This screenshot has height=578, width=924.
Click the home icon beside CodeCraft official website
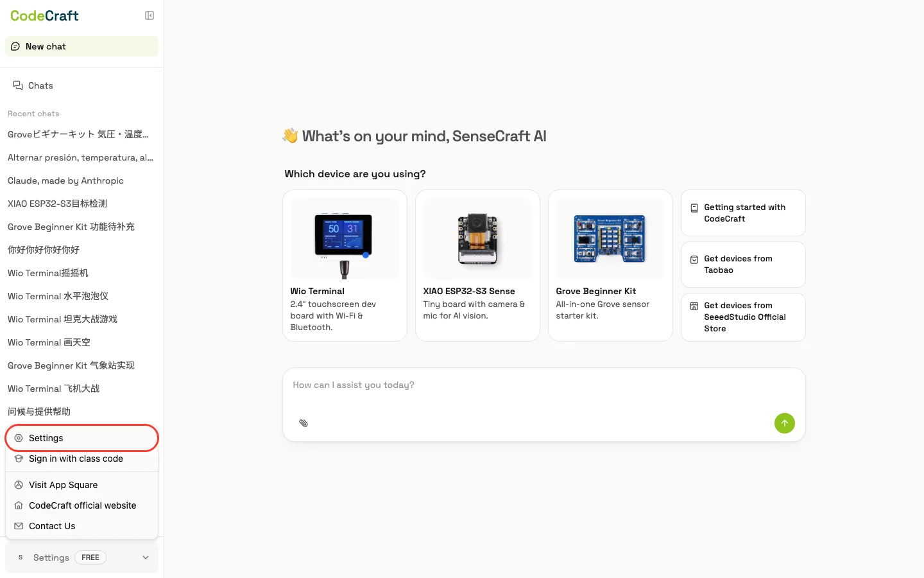pyautogui.click(x=19, y=505)
